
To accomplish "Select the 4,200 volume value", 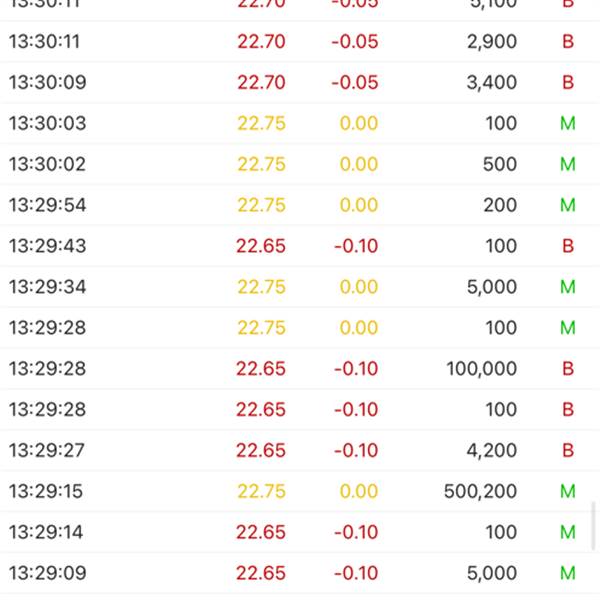I will tap(491, 451).
